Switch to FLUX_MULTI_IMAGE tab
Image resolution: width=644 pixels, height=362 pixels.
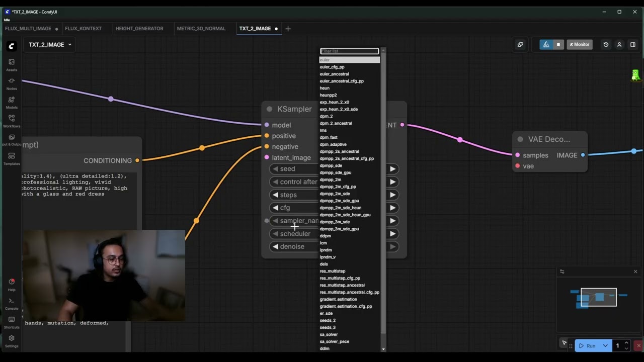pos(28,29)
